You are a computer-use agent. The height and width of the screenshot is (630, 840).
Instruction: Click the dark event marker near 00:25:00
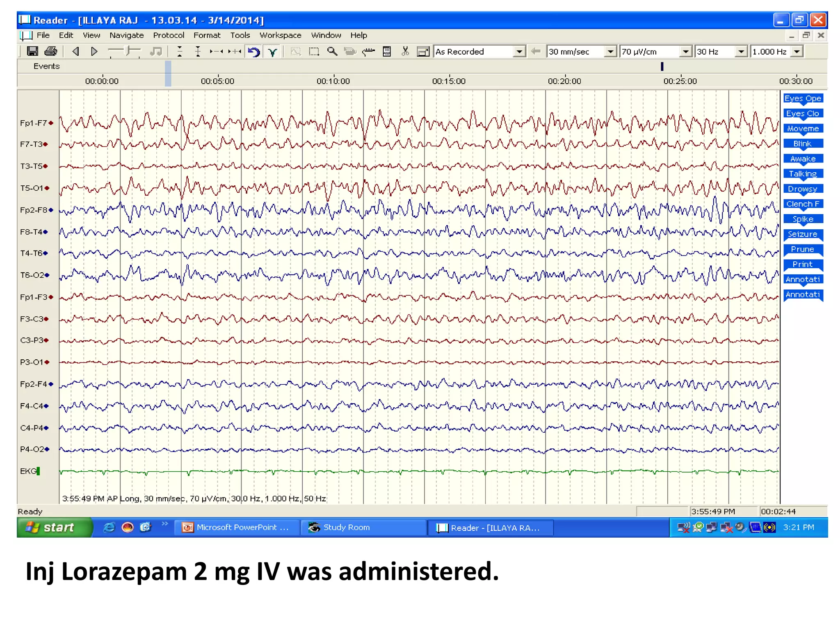point(662,66)
